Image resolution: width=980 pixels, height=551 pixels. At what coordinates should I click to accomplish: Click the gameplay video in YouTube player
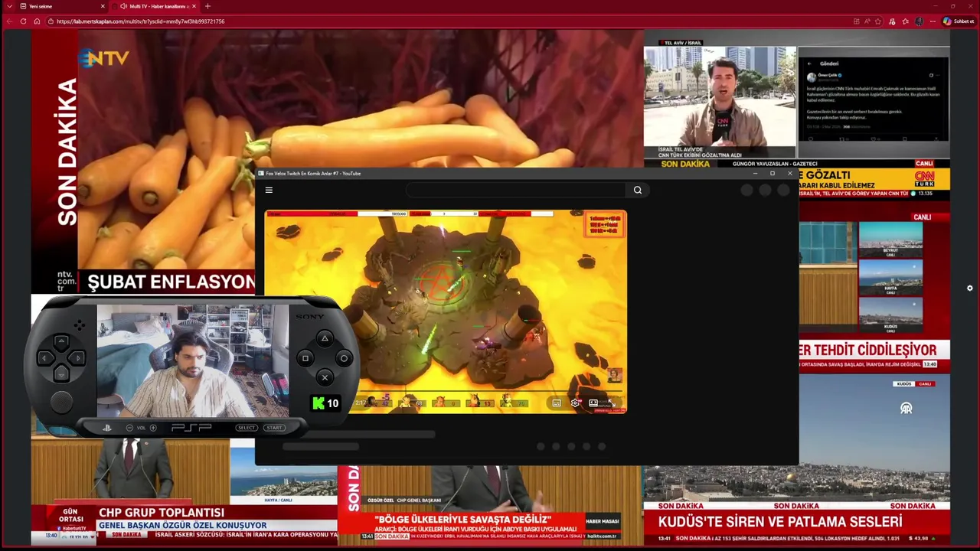pyautogui.click(x=446, y=311)
